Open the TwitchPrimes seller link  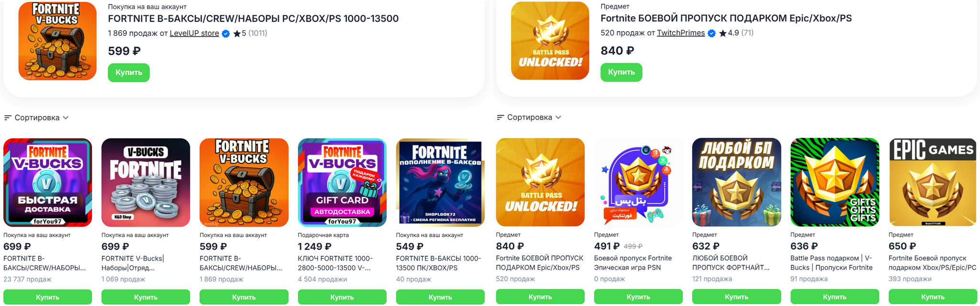click(x=680, y=33)
